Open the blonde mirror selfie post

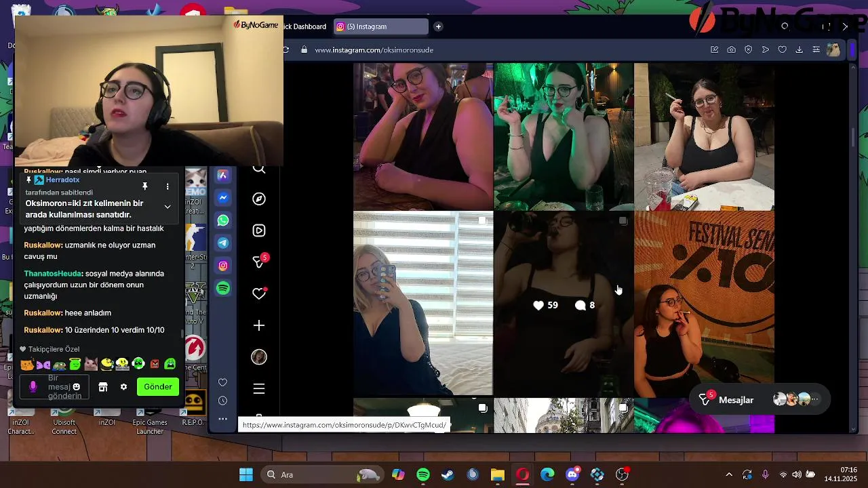[x=423, y=304]
